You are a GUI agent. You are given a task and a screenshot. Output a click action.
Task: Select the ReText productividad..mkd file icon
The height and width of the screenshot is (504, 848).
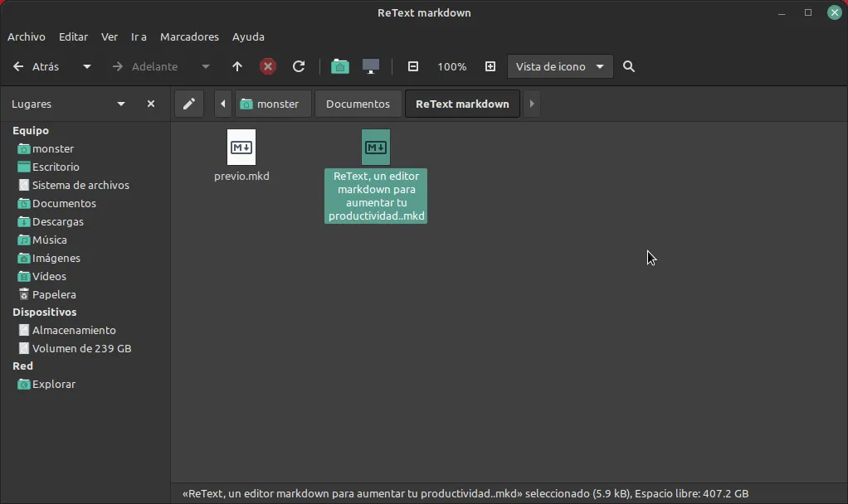(376, 147)
